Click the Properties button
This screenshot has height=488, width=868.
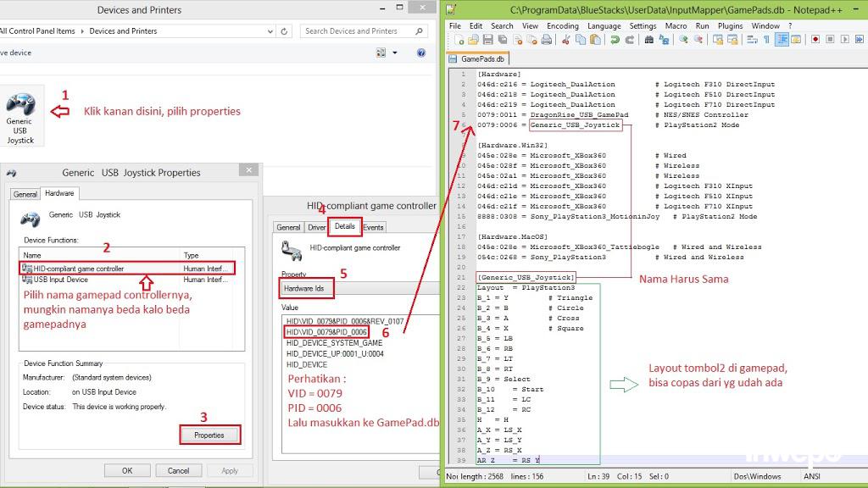pyautogui.click(x=209, y=435)
